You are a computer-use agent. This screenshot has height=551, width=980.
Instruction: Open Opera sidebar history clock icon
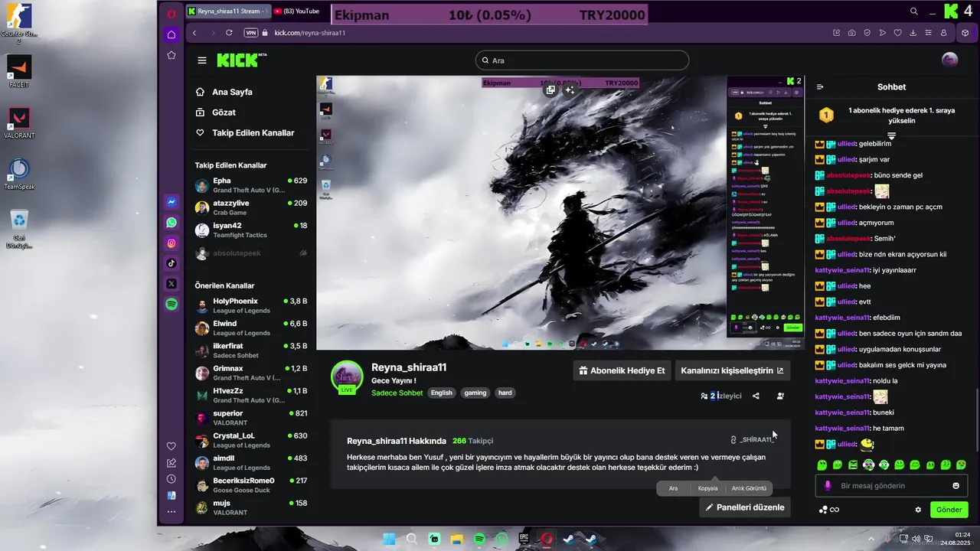(x=171, y=479)
